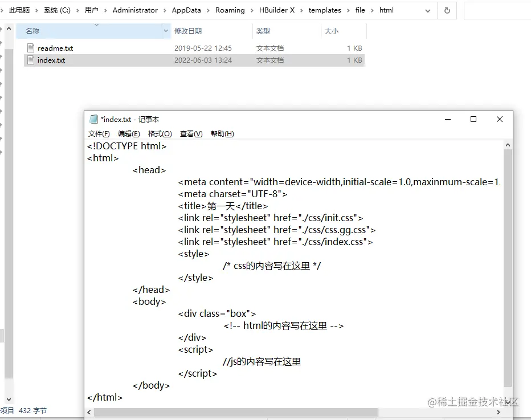
Task: Expand the chevron after AppData in path
Action: 208,10
